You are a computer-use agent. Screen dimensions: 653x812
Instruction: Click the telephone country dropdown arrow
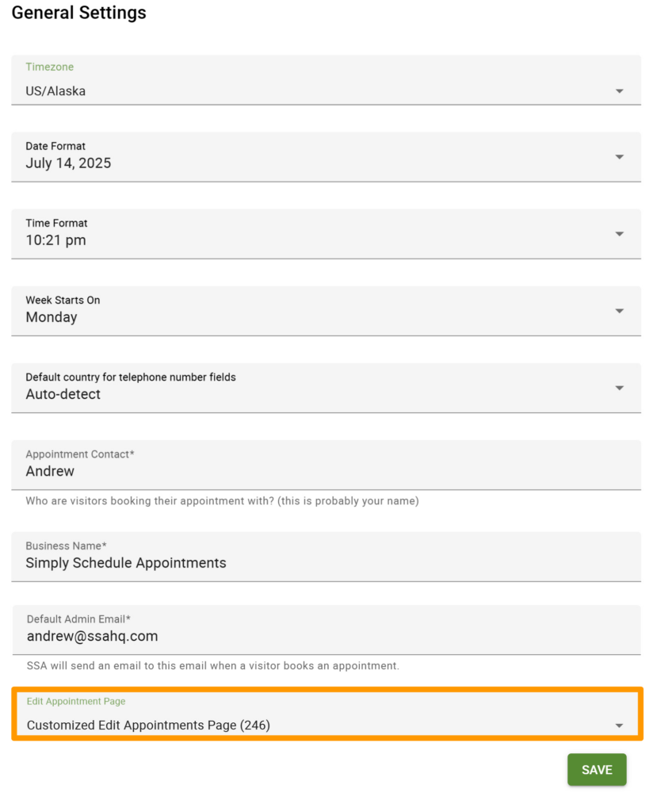[x=620, y=387]
